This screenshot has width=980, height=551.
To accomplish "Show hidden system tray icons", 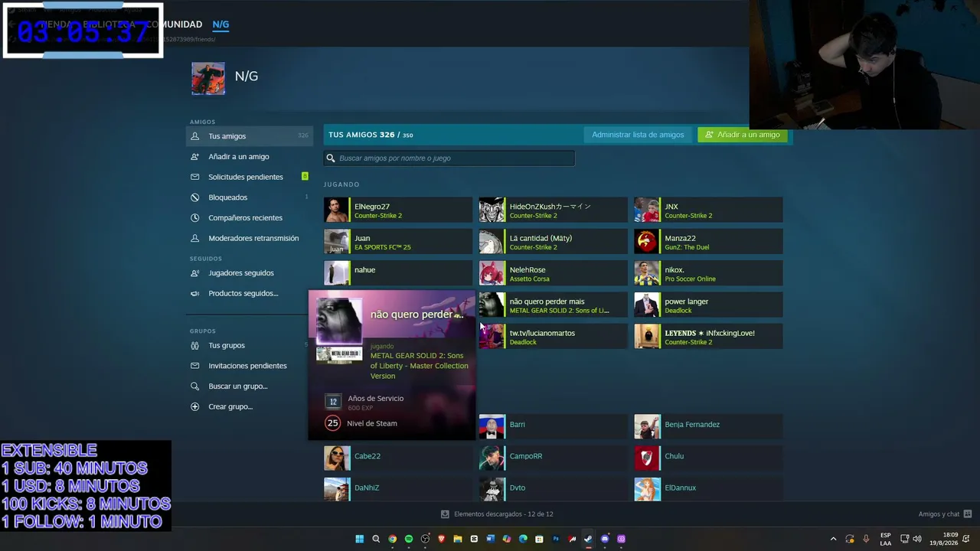I will [834, 539].
